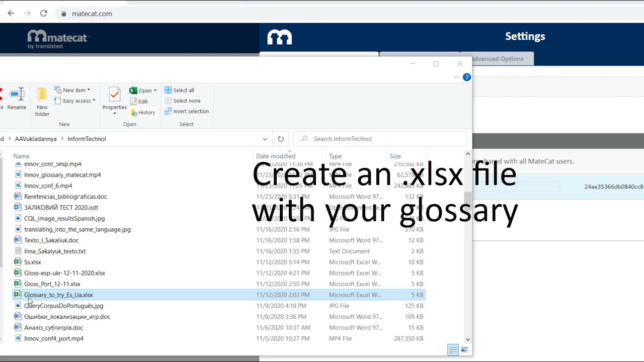
Task: Click Edit in the Open group
Action: pyautogui.click(x=139, y=101)
